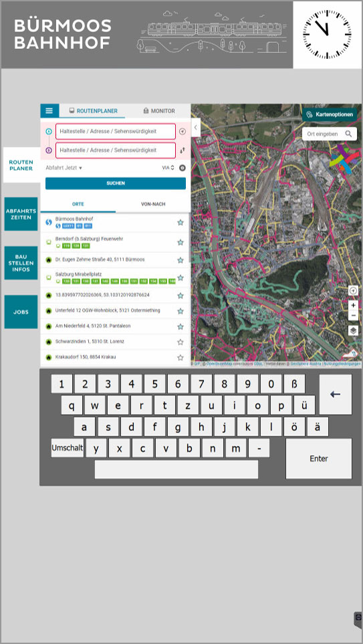Image resolution: width=363 pixels, height=644 pixels.
Task: Switch to the MONITOR tab
Action: [x=159, y=111]
